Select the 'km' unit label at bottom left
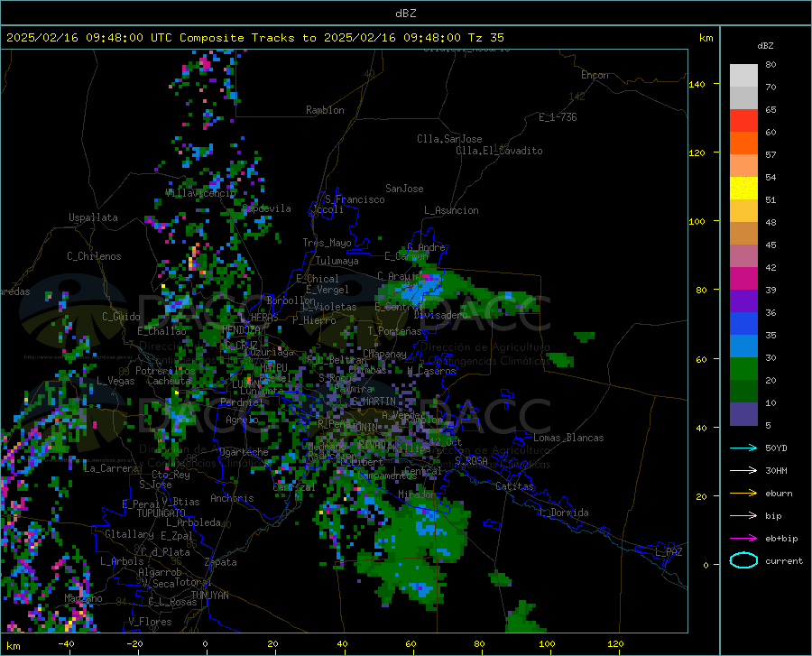812x656 pixels. pos(13,646)
